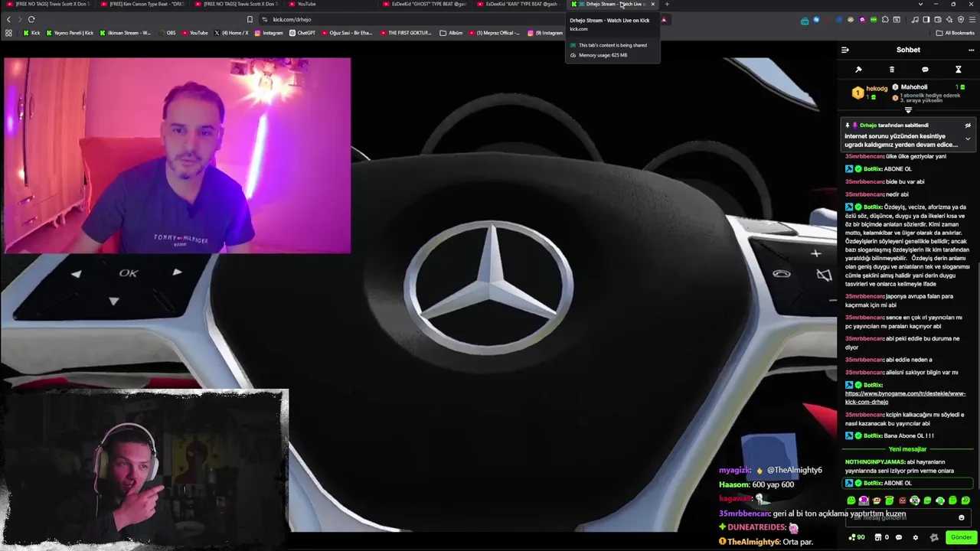980x551 pixels.
Task: Click the 90 channel points icon
Action: pyautogui.click(x=856, y=537)
